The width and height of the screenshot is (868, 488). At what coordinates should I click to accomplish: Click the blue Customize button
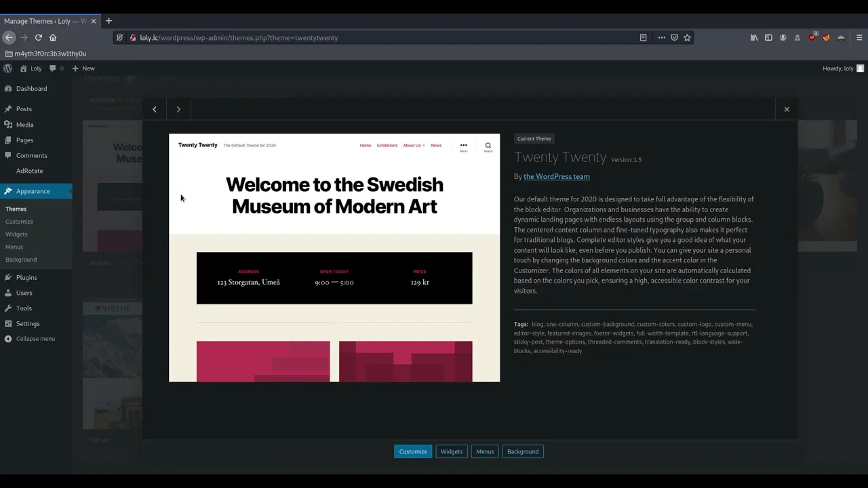(413, 451)
